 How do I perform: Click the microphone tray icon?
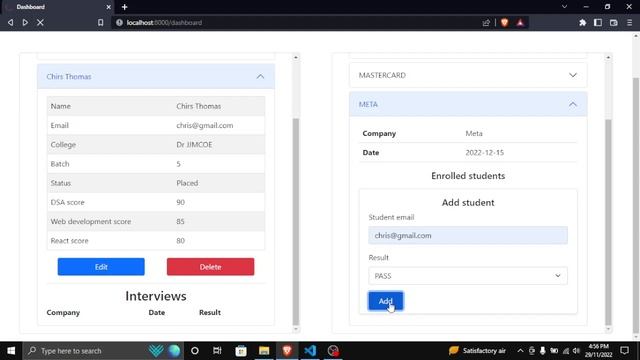(542, 351)
